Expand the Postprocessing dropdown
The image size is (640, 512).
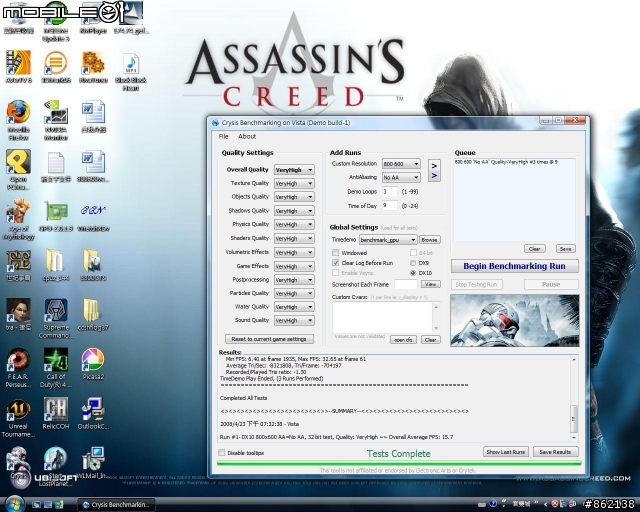(294, 280)
